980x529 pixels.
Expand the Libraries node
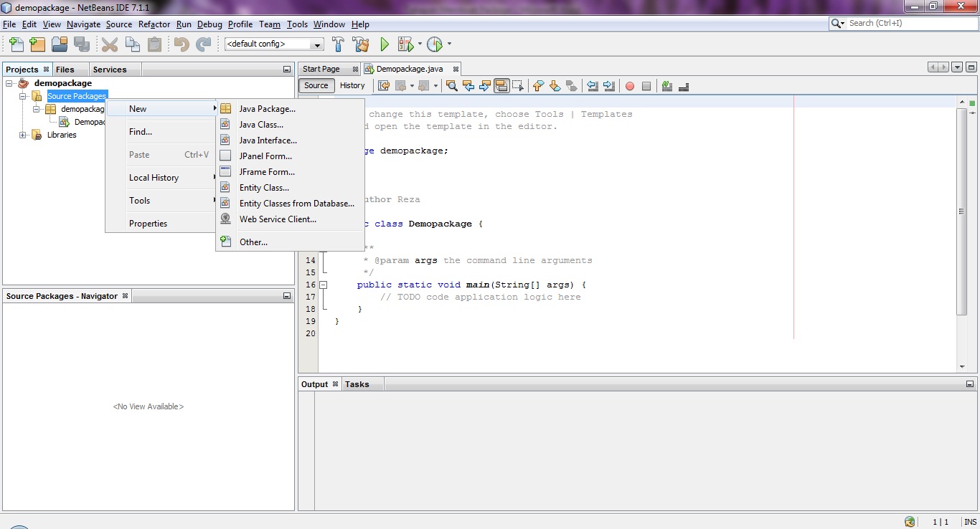click(x=22, y=135)
